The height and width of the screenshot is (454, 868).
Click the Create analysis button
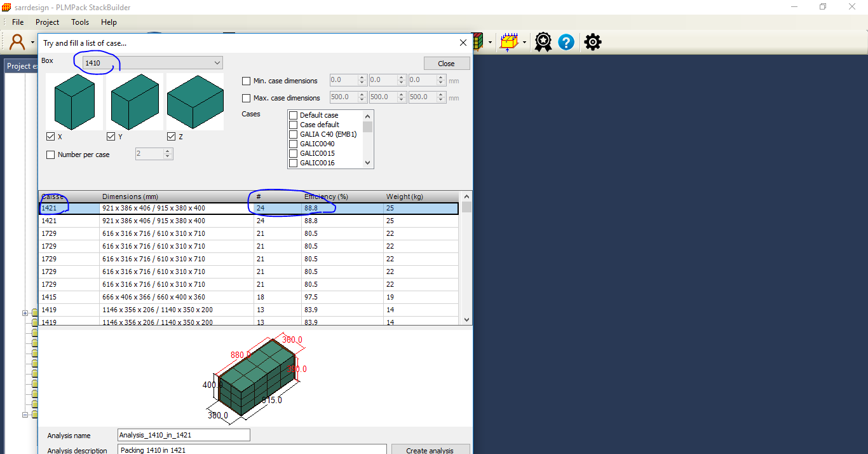[430, 450]
